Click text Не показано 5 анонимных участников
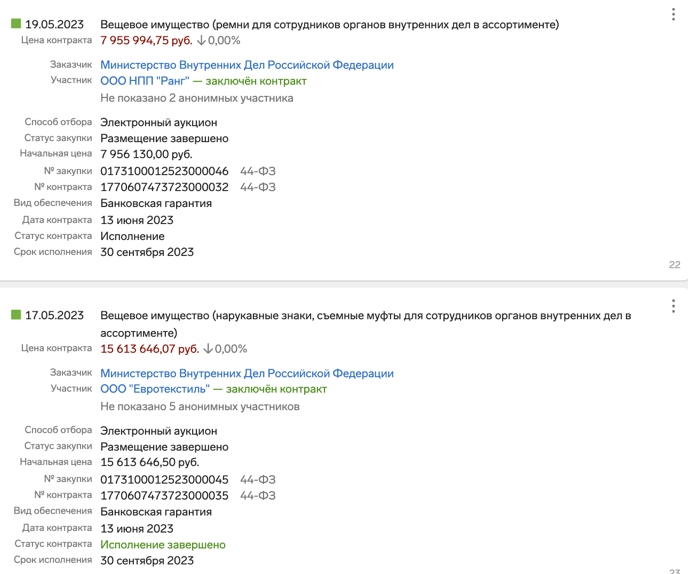The width and height of the screenshot is (688, 574). [200, 406]
